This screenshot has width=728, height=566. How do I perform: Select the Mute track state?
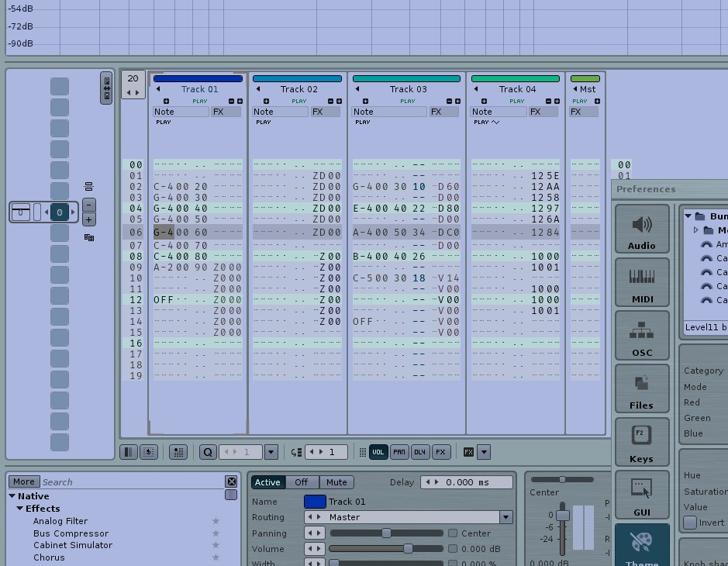336,482
